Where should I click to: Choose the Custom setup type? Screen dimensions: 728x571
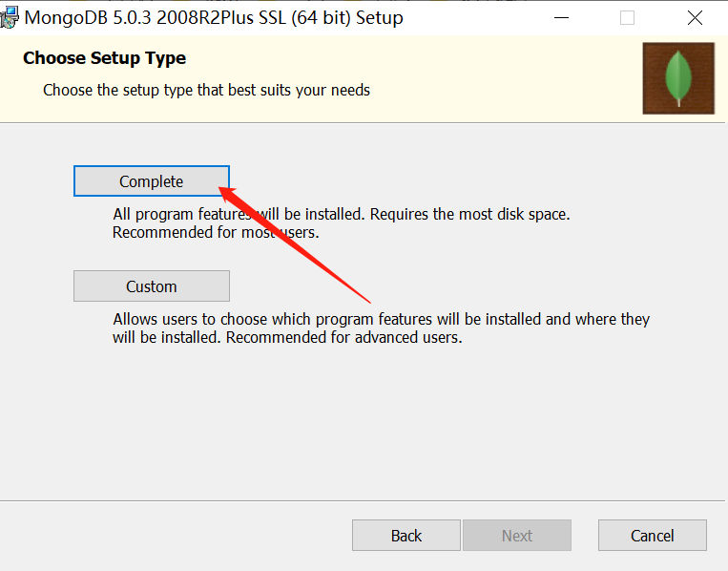152,286
